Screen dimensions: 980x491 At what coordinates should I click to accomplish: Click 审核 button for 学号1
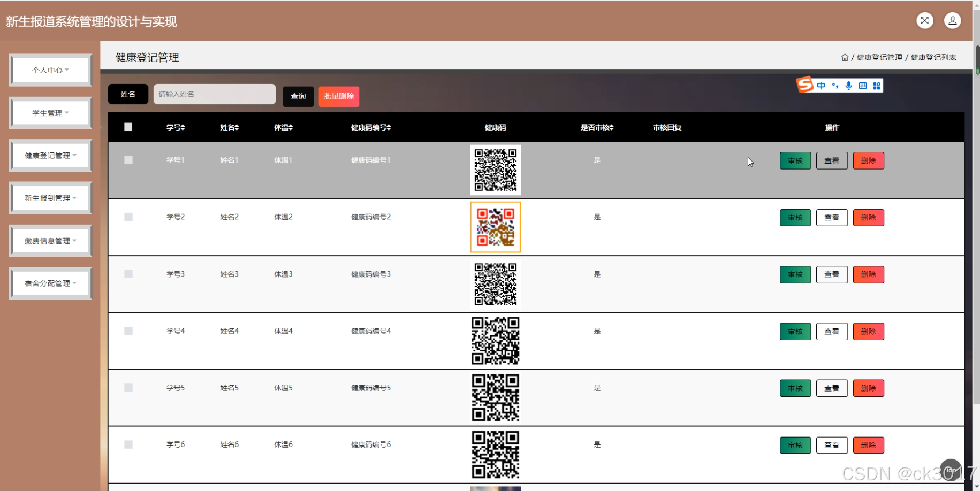795,160
